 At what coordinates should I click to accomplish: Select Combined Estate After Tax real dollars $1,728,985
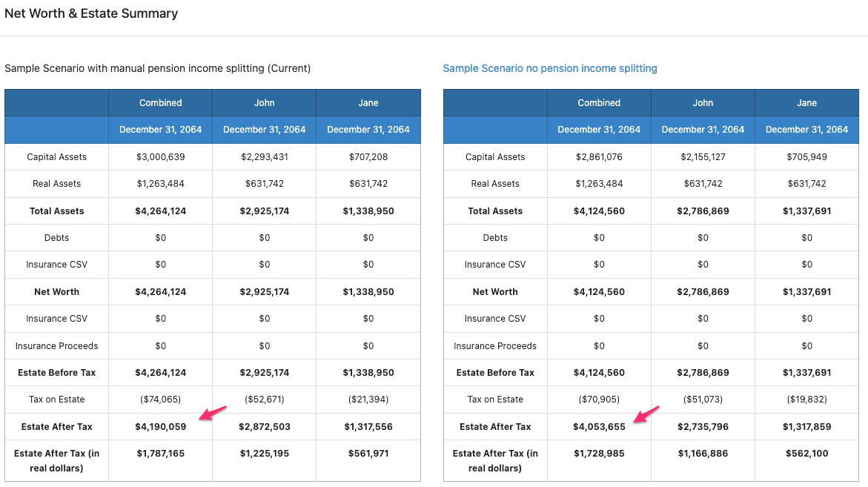click(599, 453)
